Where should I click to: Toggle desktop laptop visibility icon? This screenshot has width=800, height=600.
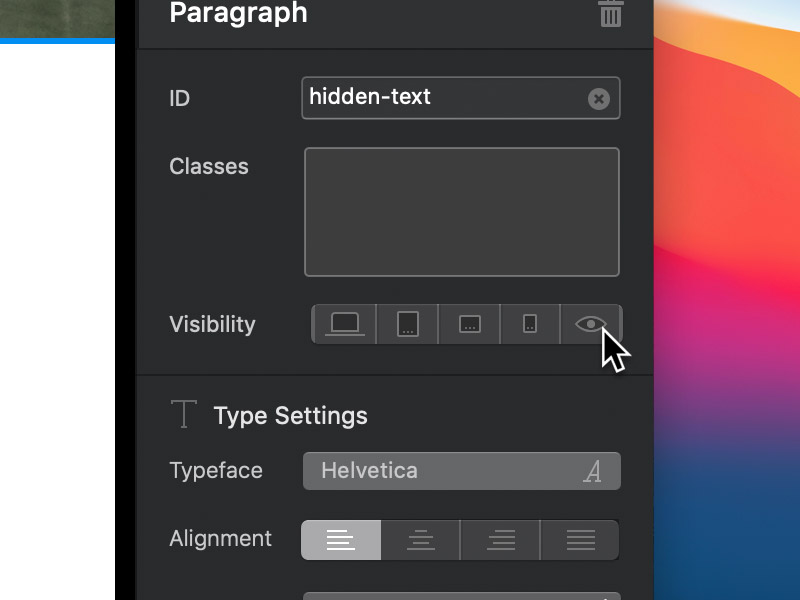[345, 324]
